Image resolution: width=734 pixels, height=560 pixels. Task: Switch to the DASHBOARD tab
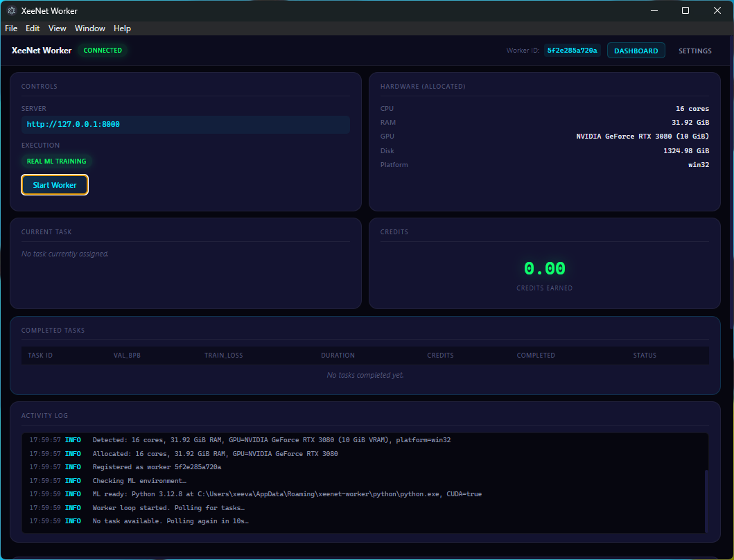coord(636,50)
